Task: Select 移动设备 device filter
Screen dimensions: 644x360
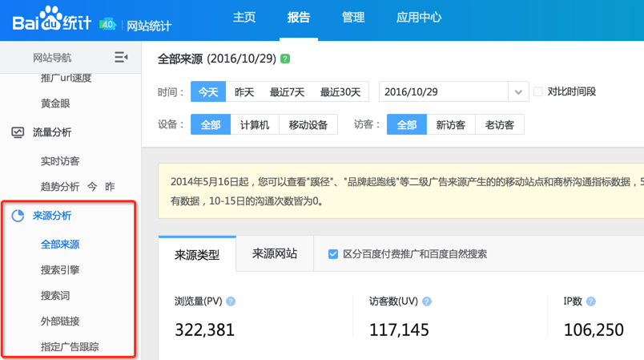Action: [x=308, y=125]
